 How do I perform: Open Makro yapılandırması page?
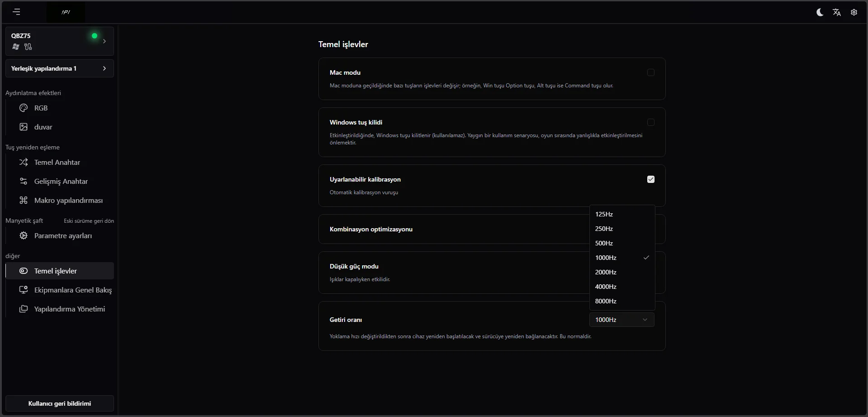[60, 200]
